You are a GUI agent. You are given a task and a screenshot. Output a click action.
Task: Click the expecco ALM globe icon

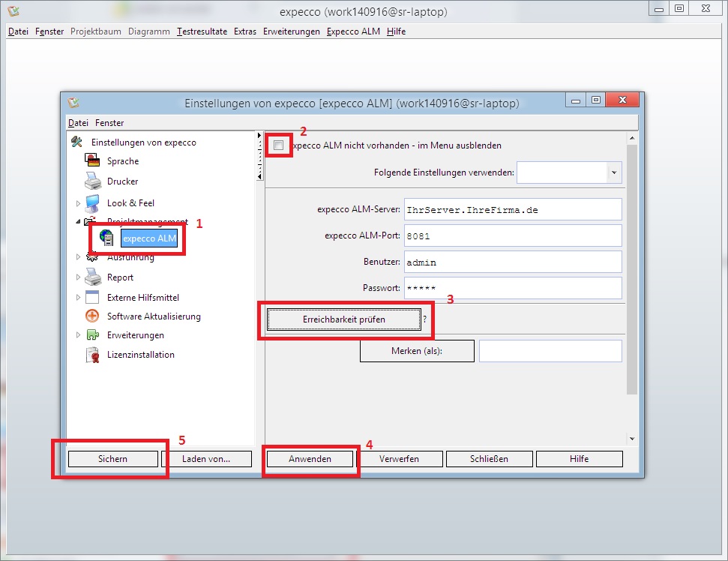coord(106,238)
